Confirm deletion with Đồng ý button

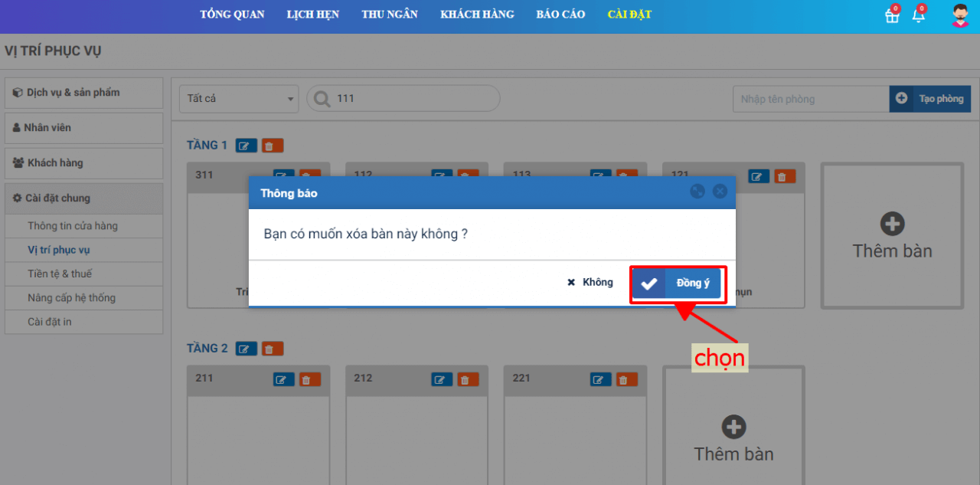click(677, 283)
